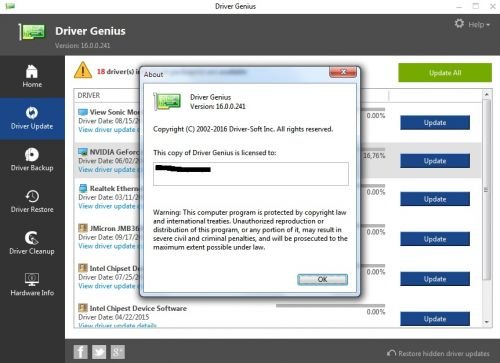This screenshot has width=500, height=363.
Task: Click the DRIVER column header
Action: (89, 95)
